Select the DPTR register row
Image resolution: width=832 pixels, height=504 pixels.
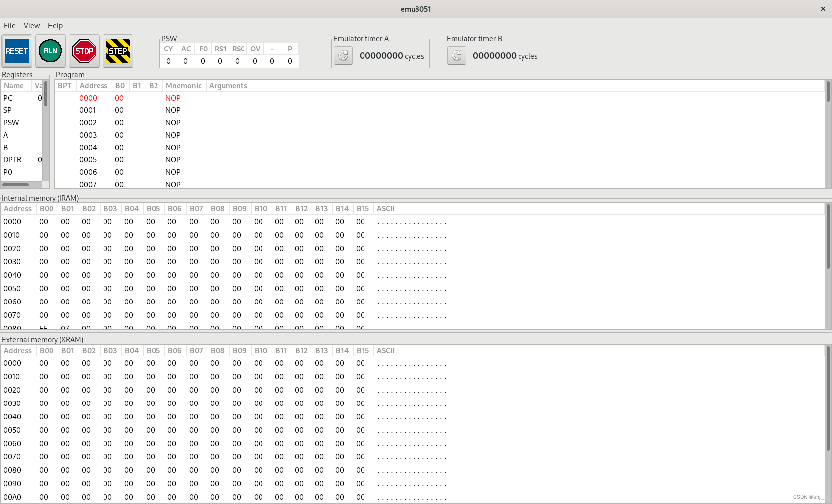(x=22, y=160)
